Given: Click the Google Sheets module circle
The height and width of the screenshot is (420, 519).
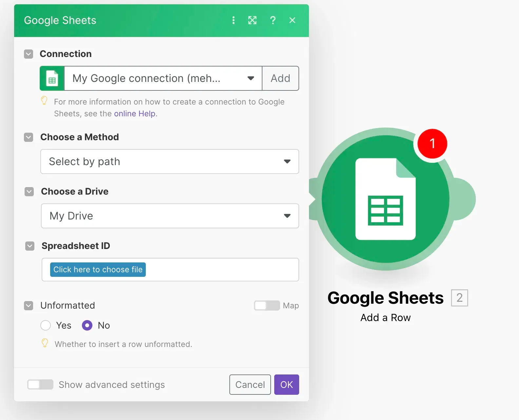Looking at the screenshot, I should [x=385, y=199].
